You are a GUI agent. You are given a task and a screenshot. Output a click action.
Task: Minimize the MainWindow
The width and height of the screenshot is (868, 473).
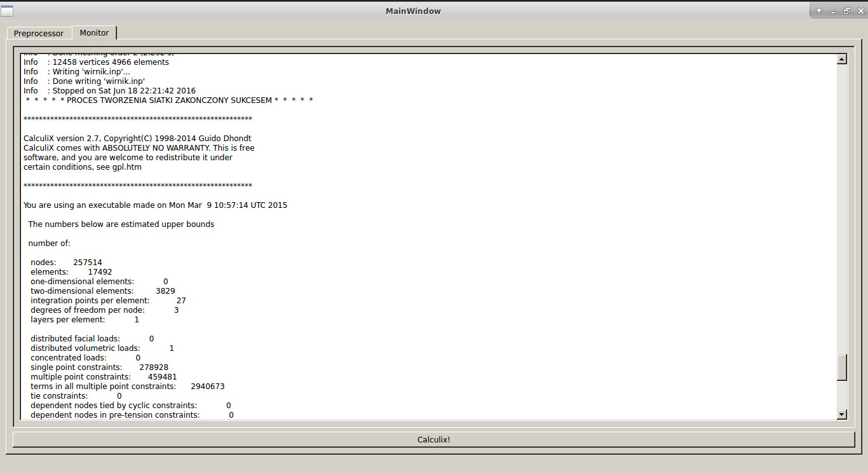[x=833, y=11]
